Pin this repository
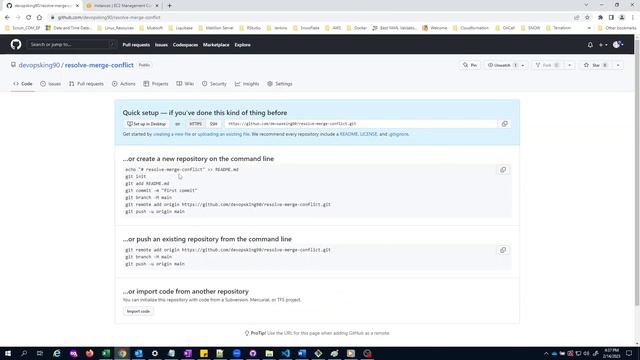The image size is (640, 360). [470, 65]
